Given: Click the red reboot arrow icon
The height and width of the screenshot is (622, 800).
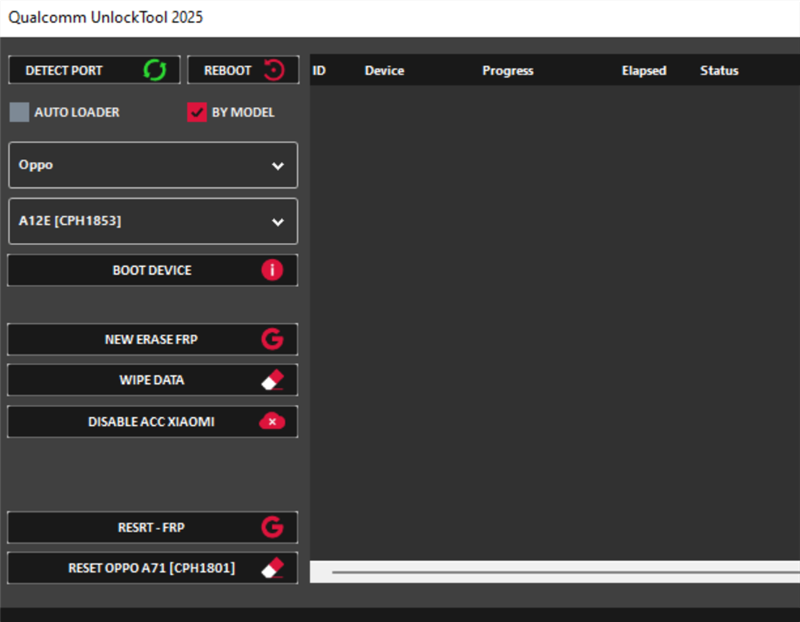Looking at the screenshot, I should [274, 69].
